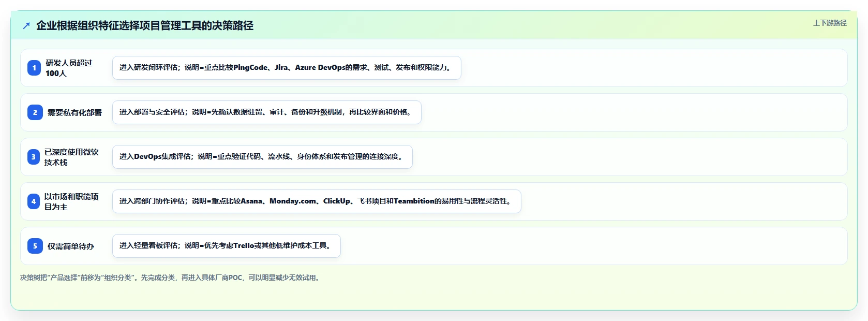Viewport: 868px width, 321px height.
Task: Select the condition 需要私有化部署
Action: tap(74, 112)
